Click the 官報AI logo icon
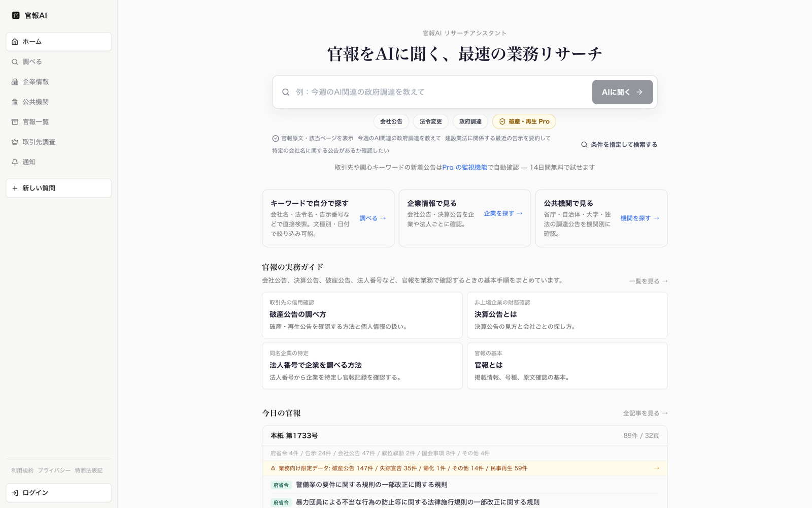 click(x=16, y=15)
